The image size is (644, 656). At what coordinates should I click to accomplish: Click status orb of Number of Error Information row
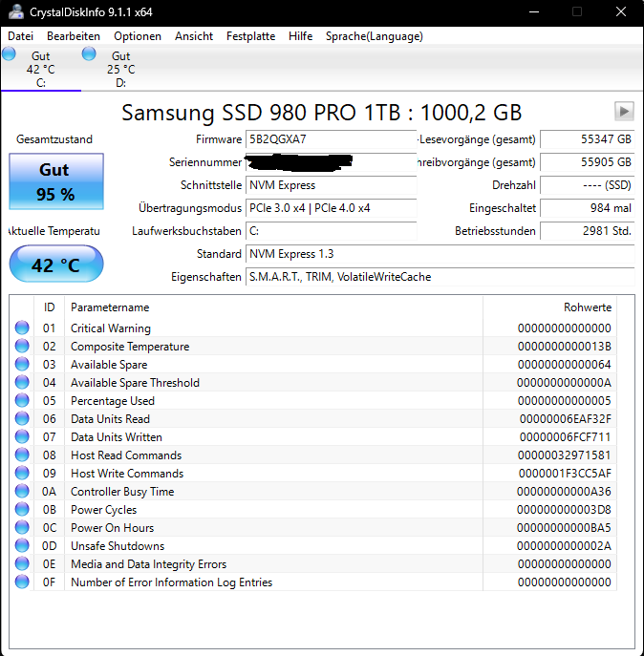coord(22,582)
